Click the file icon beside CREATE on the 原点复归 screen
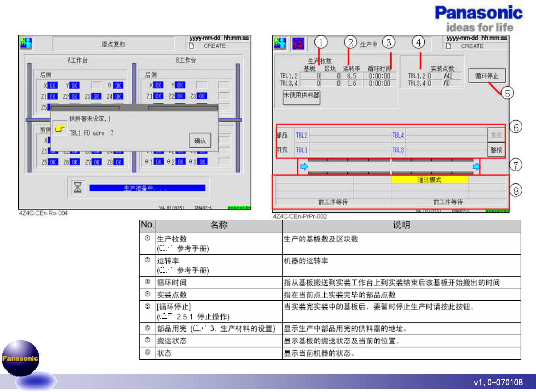 coord(191,46)
